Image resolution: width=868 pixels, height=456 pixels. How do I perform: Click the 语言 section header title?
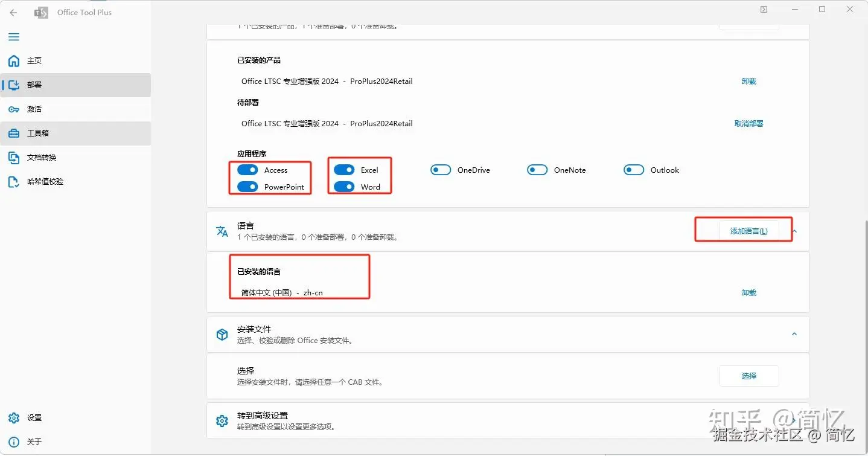246,226
